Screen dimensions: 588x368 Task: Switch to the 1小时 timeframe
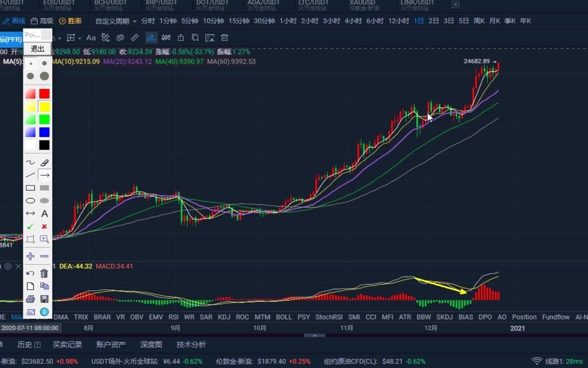(x=288, y=21)
